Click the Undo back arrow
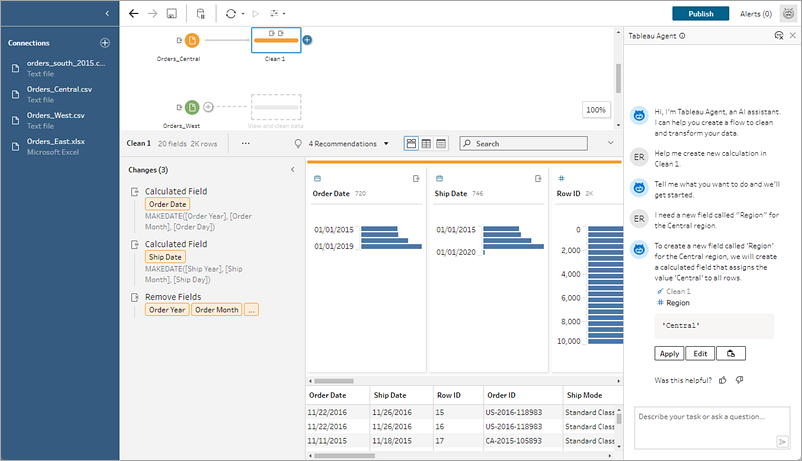This screenshot has height=461, width=802. (x=133, y=14)
